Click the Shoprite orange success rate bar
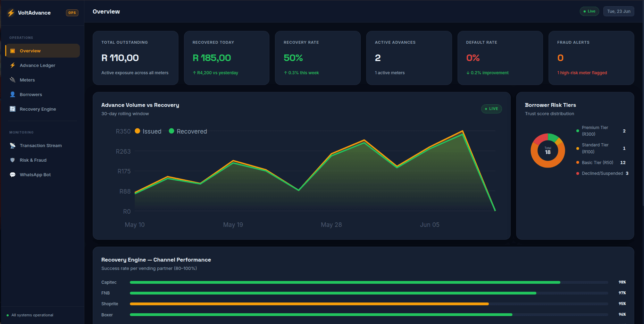This screenshot has width=644, height=324. pyautogui.click(x=309, y=304)
